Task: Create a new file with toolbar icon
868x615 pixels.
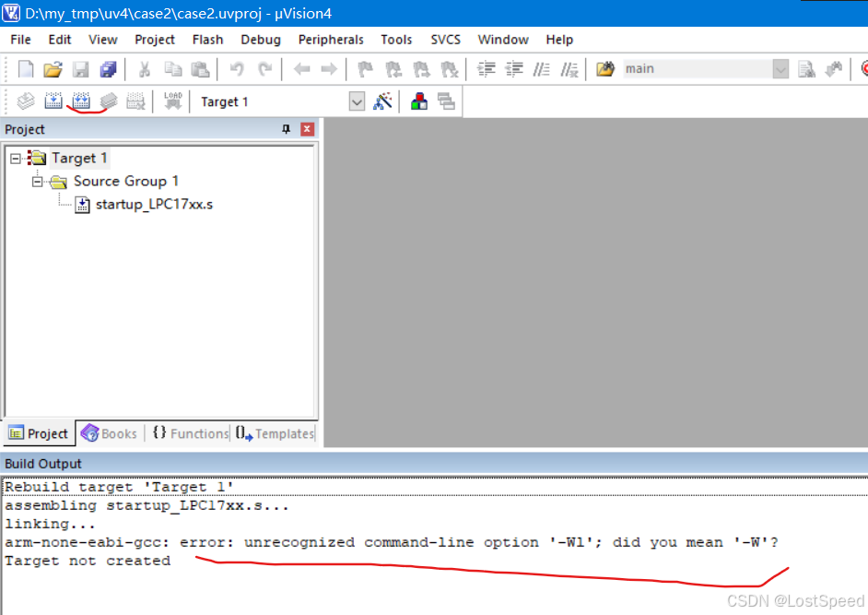Action: (26, 69)
